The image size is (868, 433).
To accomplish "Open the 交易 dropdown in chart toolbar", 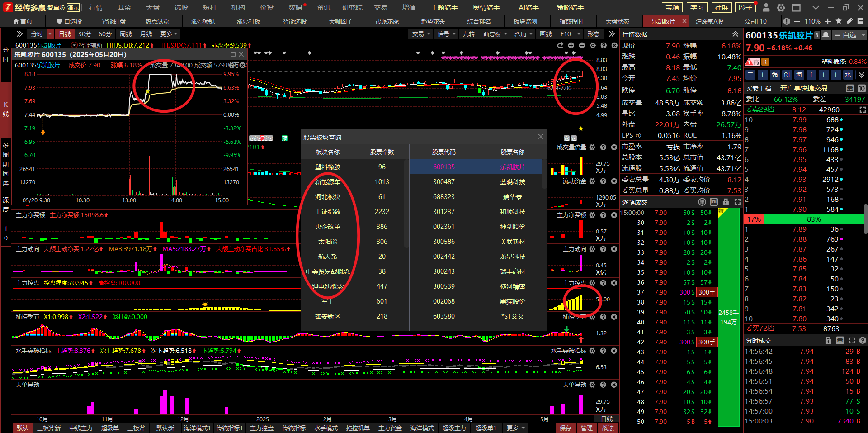I will tap(421, 34).
